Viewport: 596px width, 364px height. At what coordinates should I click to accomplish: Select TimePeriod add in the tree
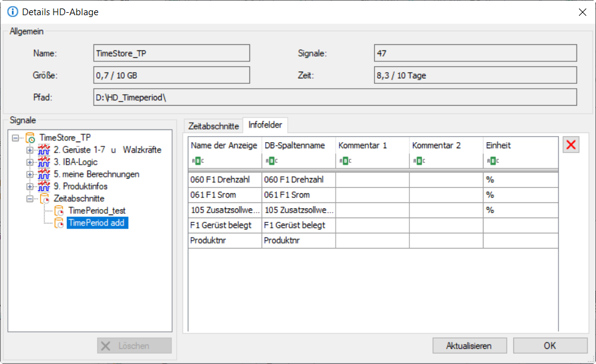click(x=98, y=223)
